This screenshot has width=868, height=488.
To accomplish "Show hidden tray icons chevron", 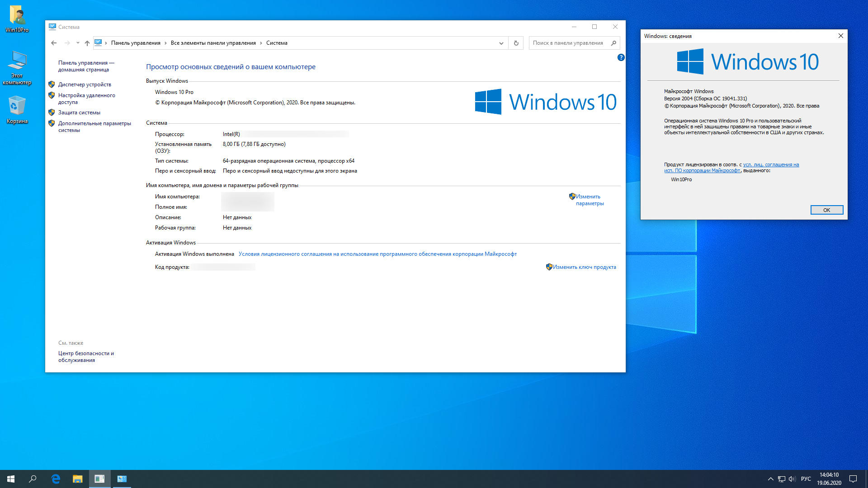I will pos(770,479).
